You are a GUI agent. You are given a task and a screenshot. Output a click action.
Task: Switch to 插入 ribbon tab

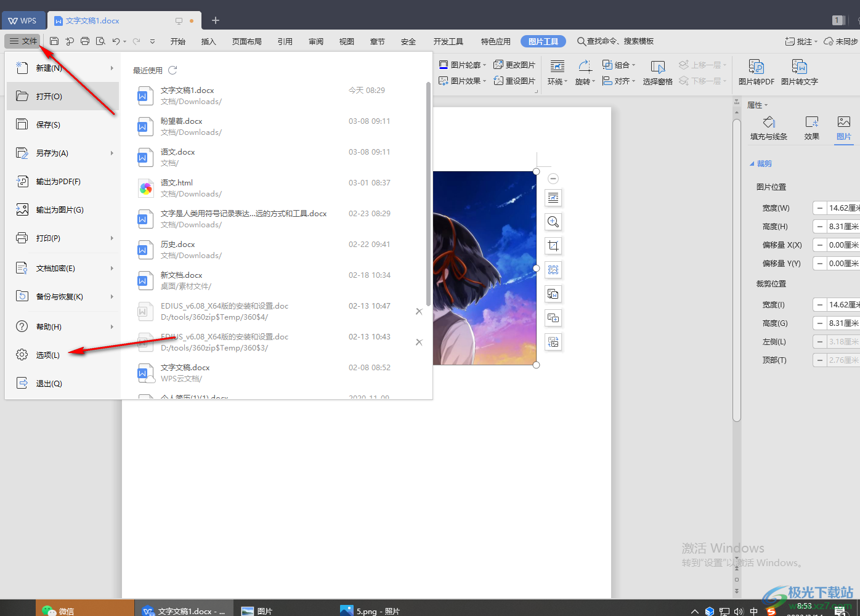tap(209, 41)
